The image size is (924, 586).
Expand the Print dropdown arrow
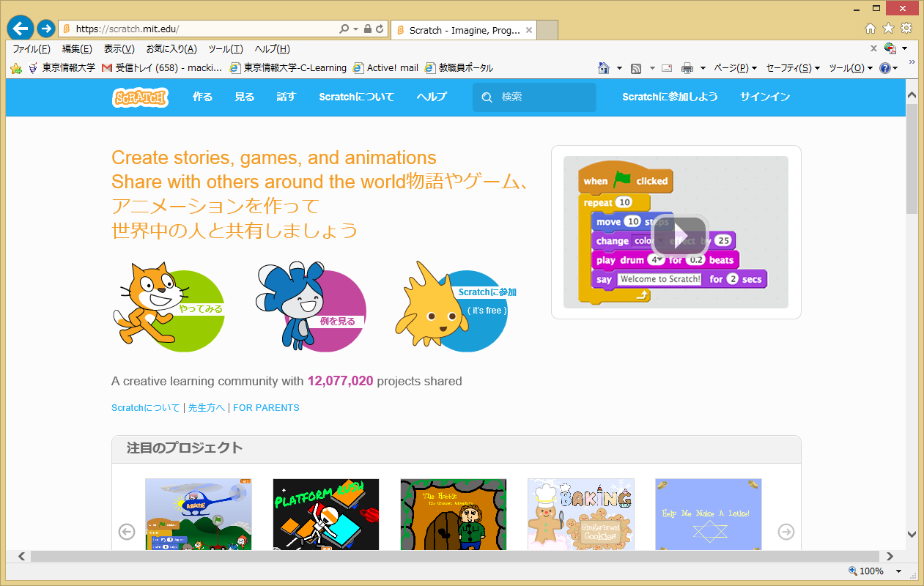pos(703,68)
